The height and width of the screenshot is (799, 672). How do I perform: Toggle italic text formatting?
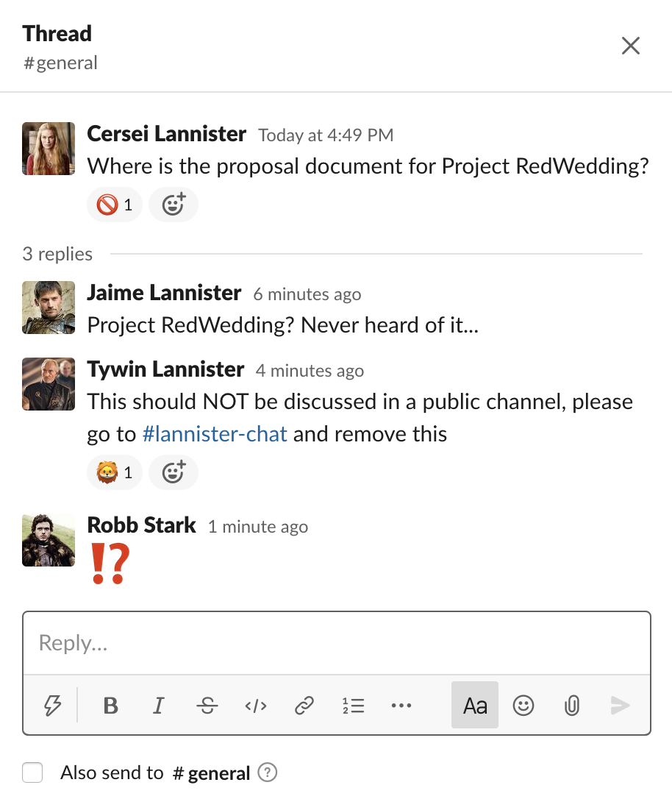point(158,706)
